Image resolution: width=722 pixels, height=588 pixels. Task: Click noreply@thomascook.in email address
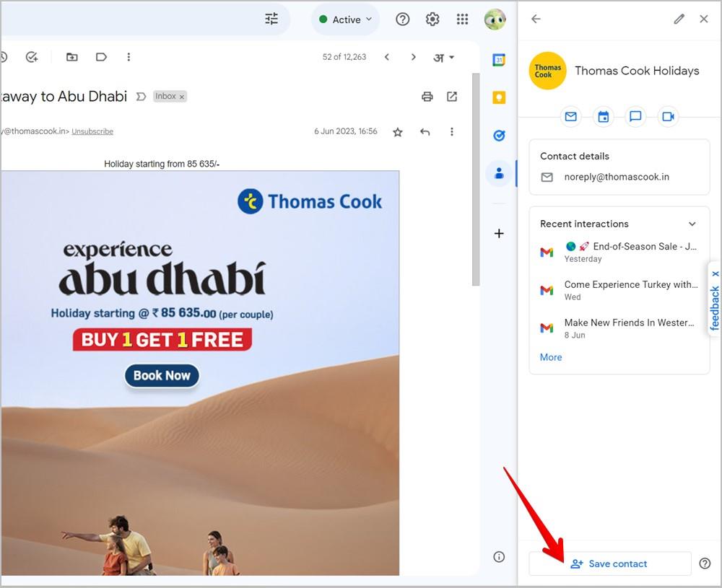coord(617,177)
